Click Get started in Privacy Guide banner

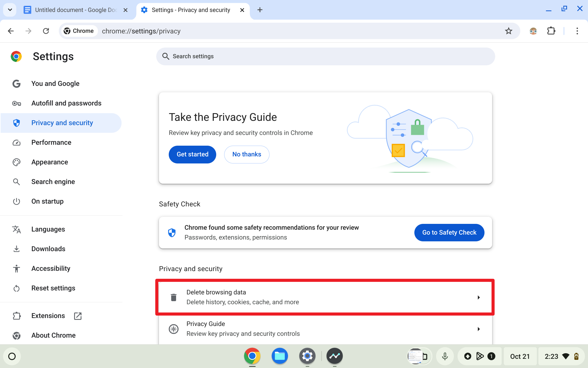[x=193, y=154]
